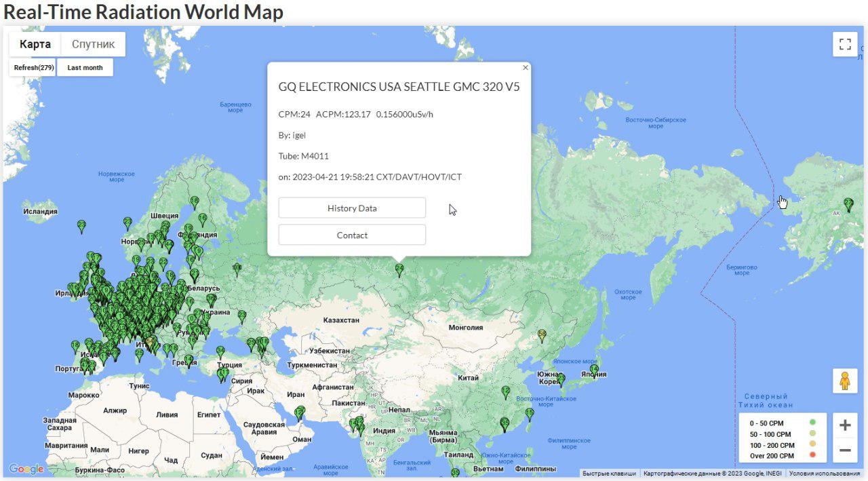Viewport: 868px width, 481px height.
Task: Select the marker in southern Ukraine
Action: [x=241, y=317]
